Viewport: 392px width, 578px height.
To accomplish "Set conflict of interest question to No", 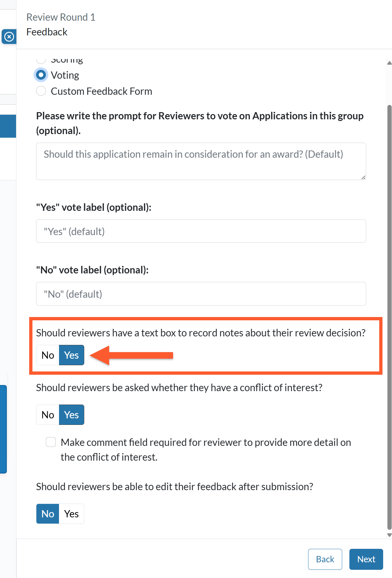I will coord(48,415).
